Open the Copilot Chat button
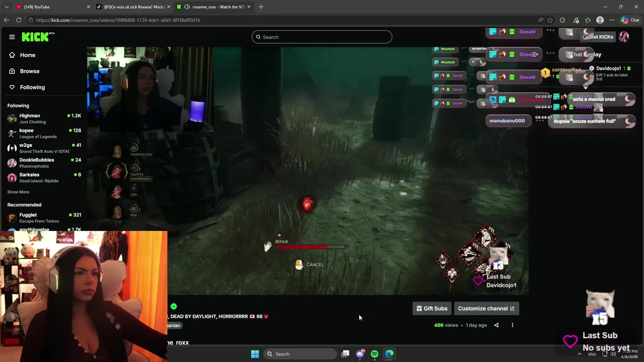 (x=630, y=20)
